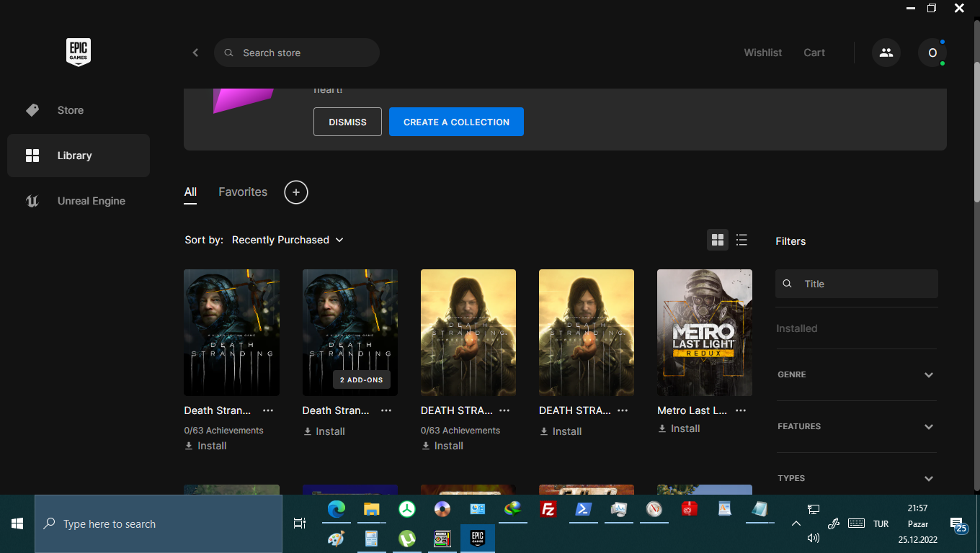Image resolution: width=980 pixels, height=553 pixels.
Task: Click the Search store field
Action: [297, 53]
